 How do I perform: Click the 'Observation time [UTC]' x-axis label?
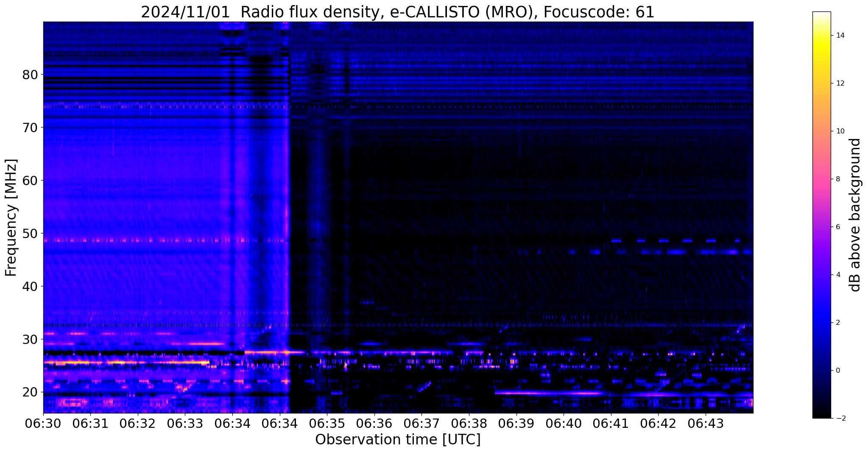pos(398,440)
